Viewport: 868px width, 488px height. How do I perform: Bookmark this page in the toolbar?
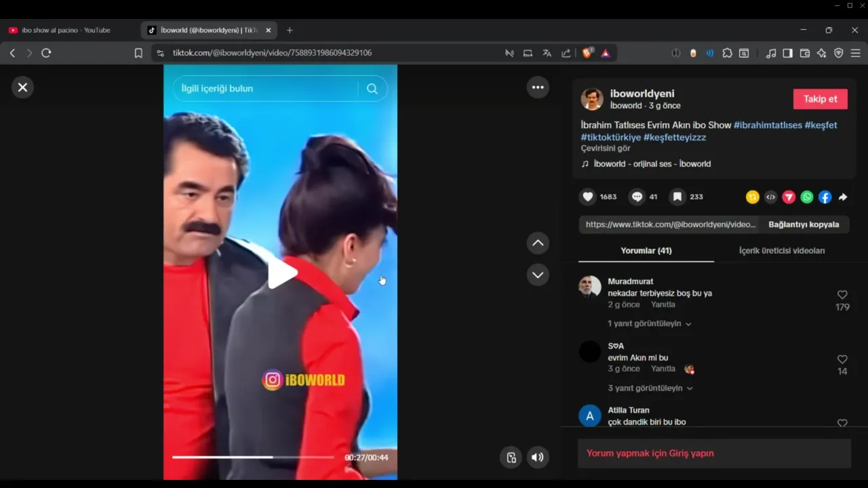pos(138,53)
